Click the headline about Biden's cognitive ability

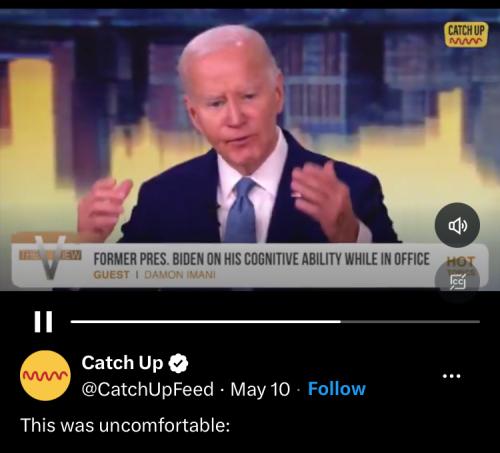262,259
